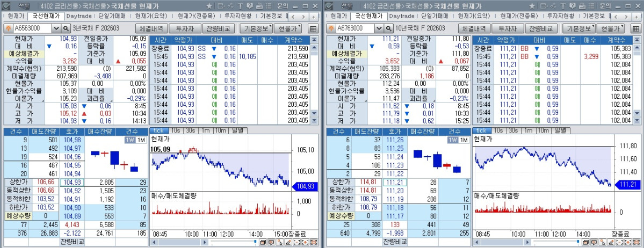Click left chart horizontal scrollbar left arrow

coord(154,242)
